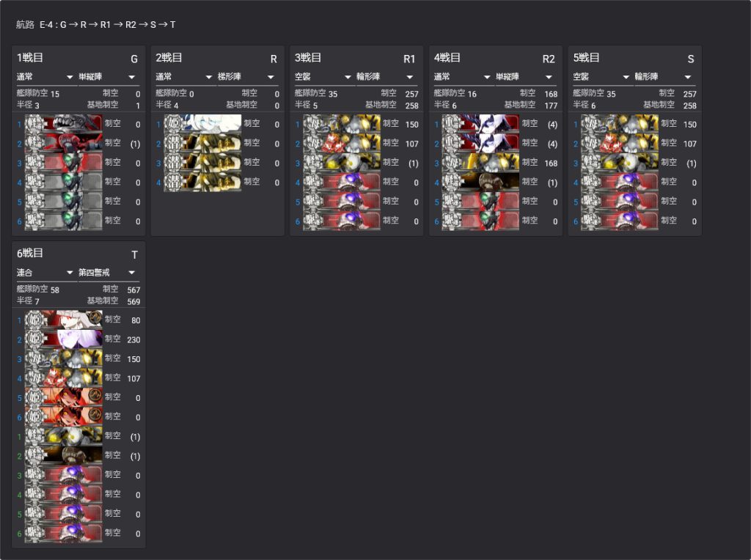Click the third enemy ship in 4戦目 with 制空 168
The height and width of the screenshot is (560, 751).
(x=480, y=163)
